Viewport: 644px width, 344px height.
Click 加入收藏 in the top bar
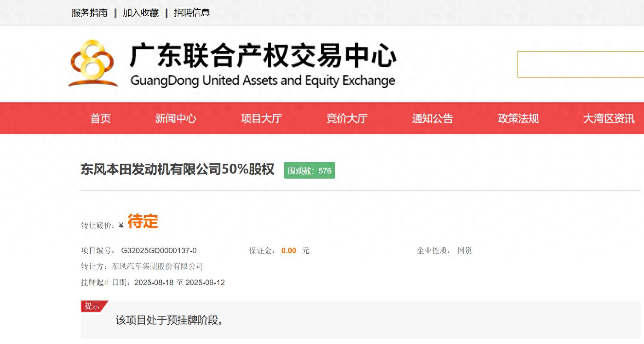point(141,13)
